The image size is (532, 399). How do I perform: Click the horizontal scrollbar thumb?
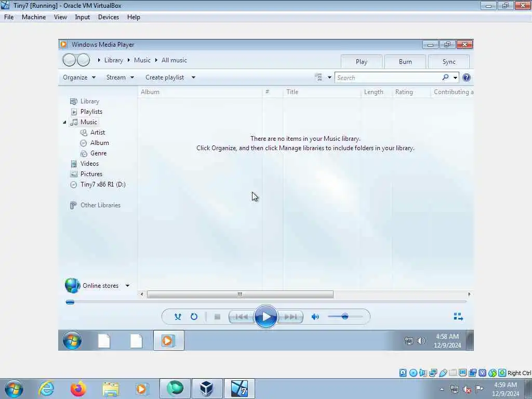click(240, 294)
